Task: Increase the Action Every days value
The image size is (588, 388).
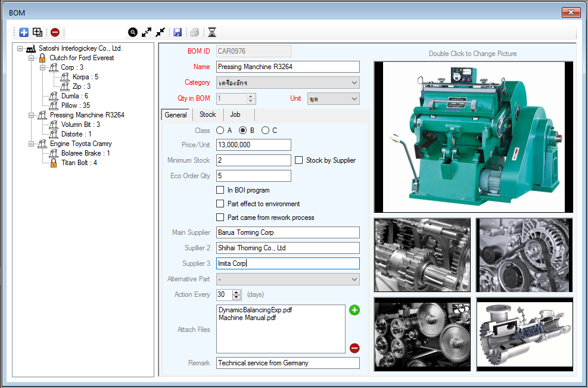Action: [237, 292]
